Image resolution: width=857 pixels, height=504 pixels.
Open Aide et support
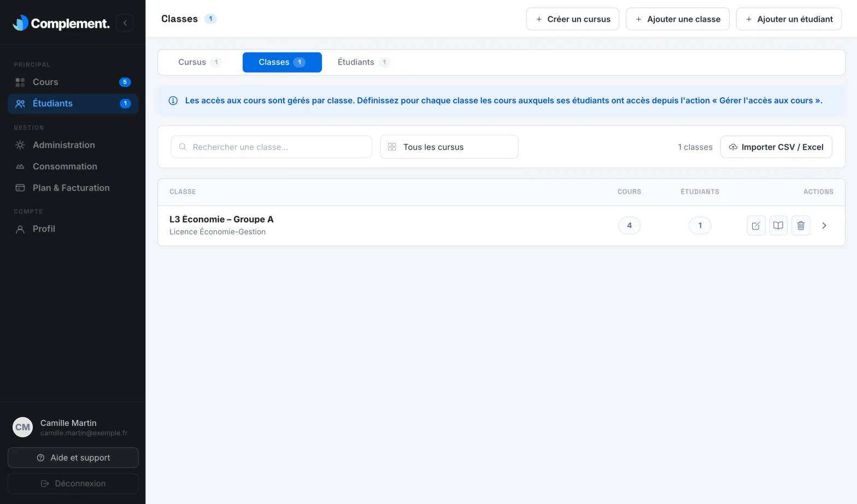click(73, 458)
